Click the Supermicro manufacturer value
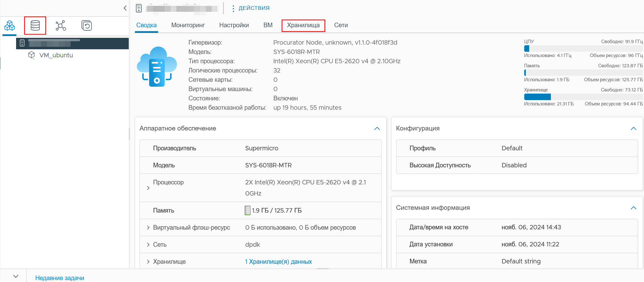 (x=262, y=148)
